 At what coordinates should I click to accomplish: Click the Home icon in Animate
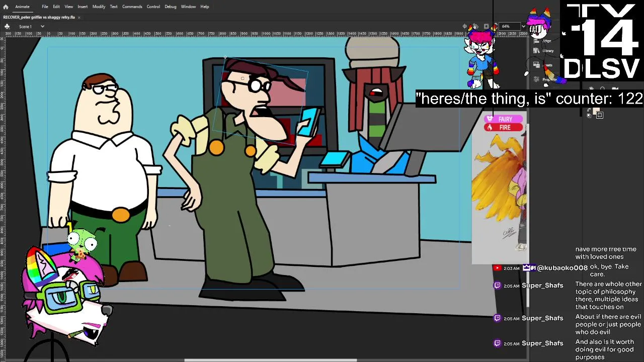coord(6,7)
